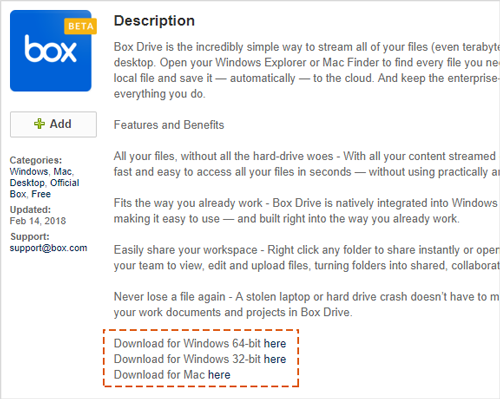Click the Box Drive app logo
The height and width of the screenshot is (399, 500).
51,51
